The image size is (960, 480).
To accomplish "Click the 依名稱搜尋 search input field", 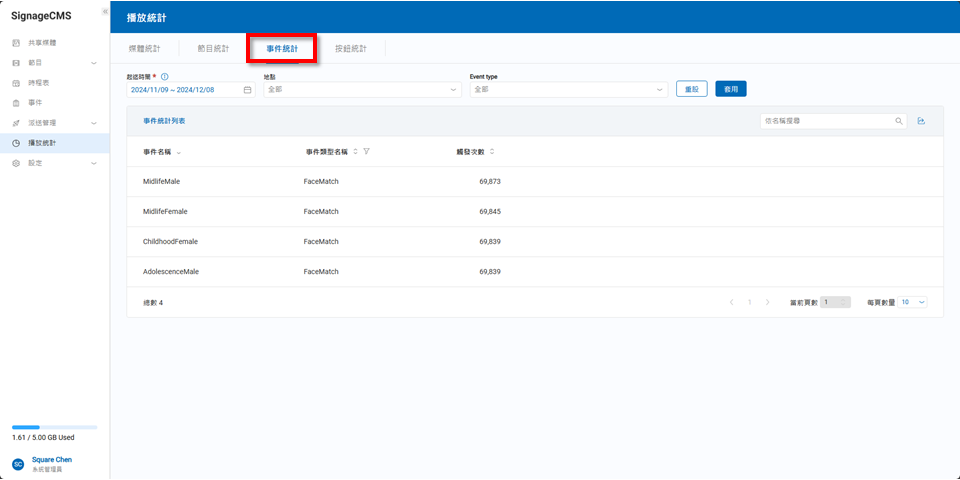I will point(825,121).
